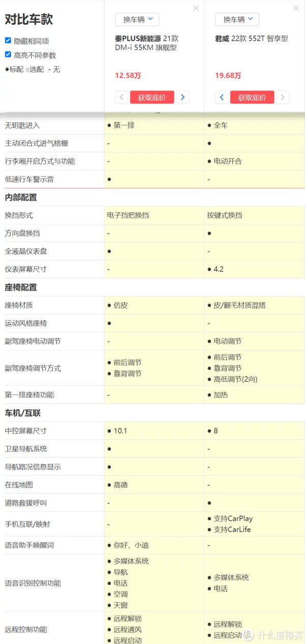
Task: Toggle the 高亮不同参数 checkbox
Action: [x=8, y=54]
